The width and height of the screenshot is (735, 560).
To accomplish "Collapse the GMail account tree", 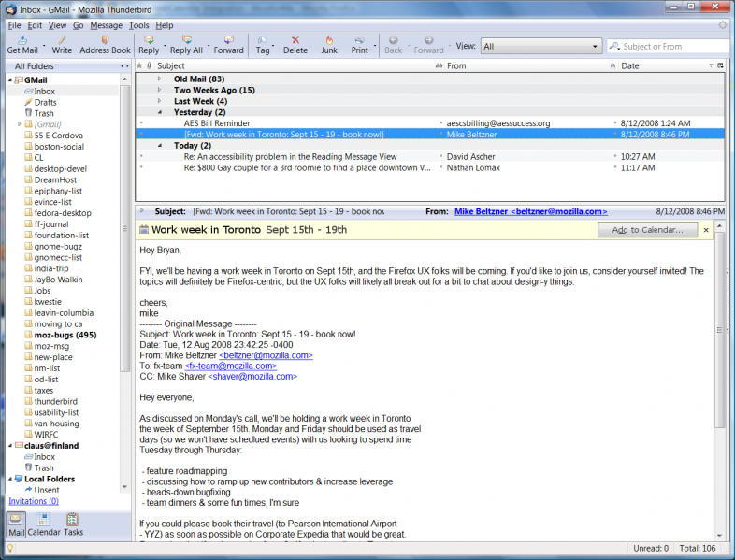I will [x=10, y=80].
